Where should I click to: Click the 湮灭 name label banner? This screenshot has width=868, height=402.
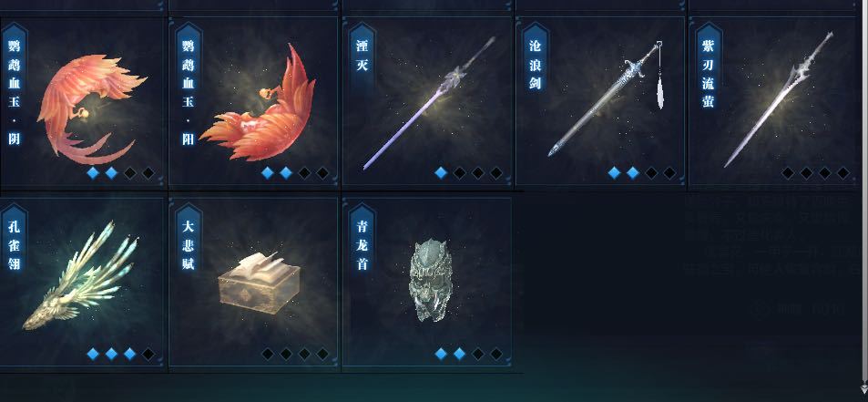click(x=362, y=57)
